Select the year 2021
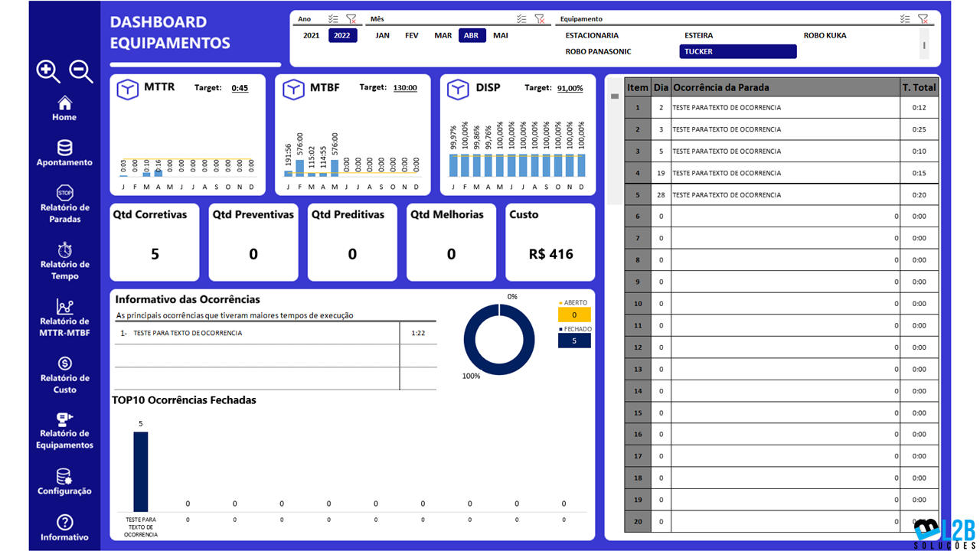The image size is (980, 551). click(x=311, y=35)
